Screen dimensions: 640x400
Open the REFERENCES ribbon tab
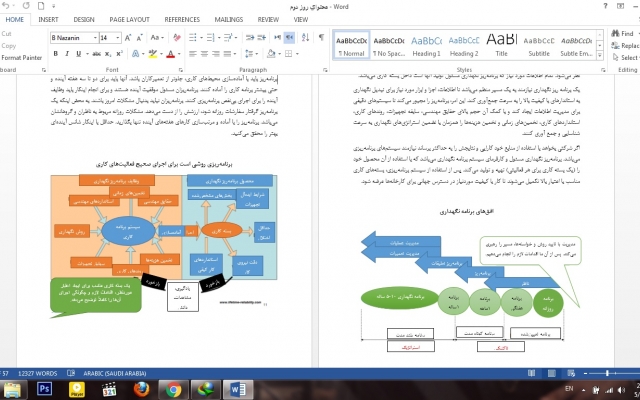click(182, 19)
